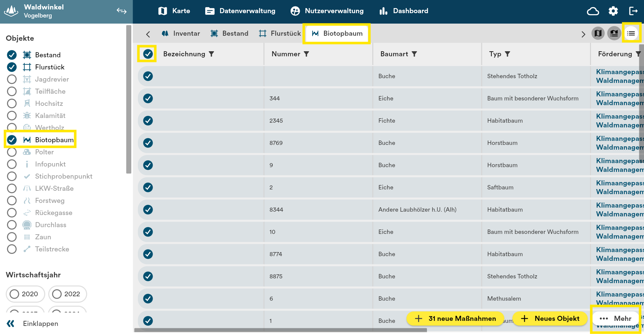Image resolution: width=644 pixels, height=334 pixels.
Task: Enable the Jagdrevier object layer
Action: click(12, 79)
